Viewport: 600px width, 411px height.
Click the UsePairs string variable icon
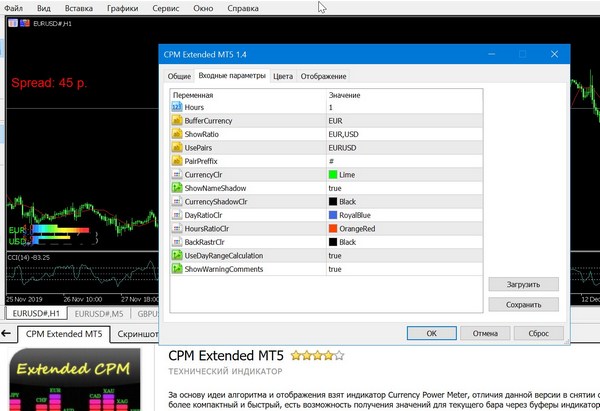coord(177,147)
